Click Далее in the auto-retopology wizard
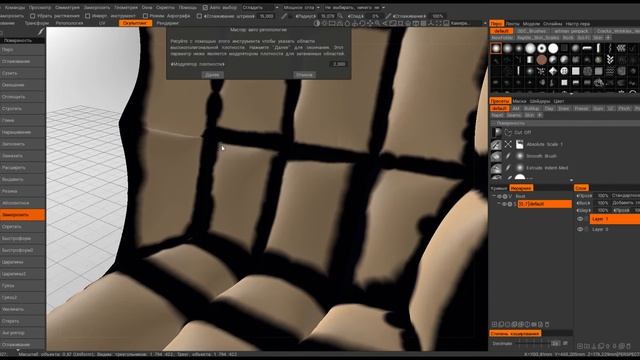640x360 pixels. point(212,75)
